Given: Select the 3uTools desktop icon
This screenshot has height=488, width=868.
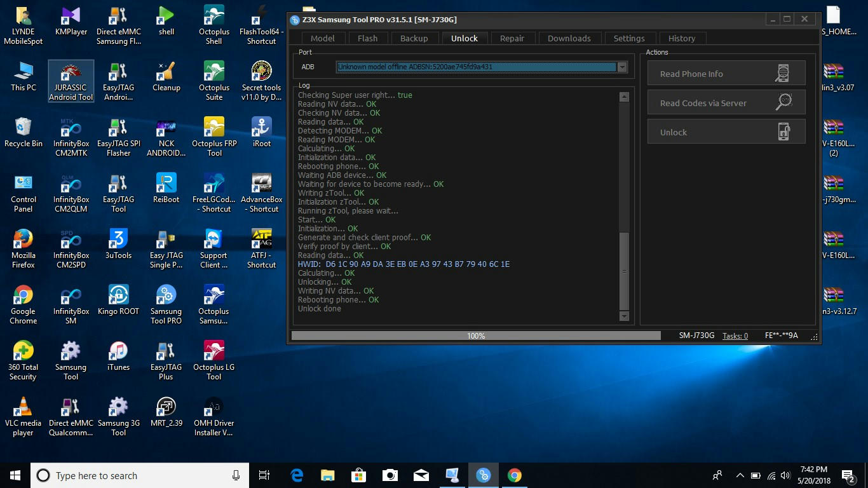Looking at the screenshot, I should [119, 244].
